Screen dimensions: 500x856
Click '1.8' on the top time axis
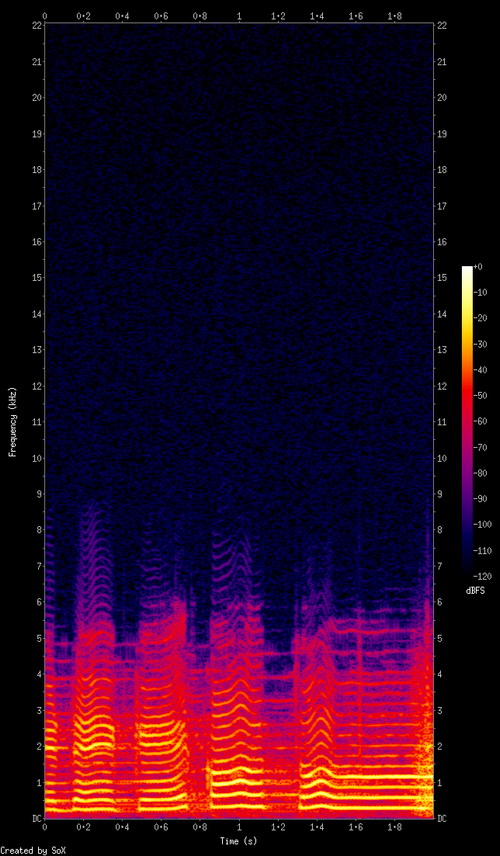click(395, 17)
